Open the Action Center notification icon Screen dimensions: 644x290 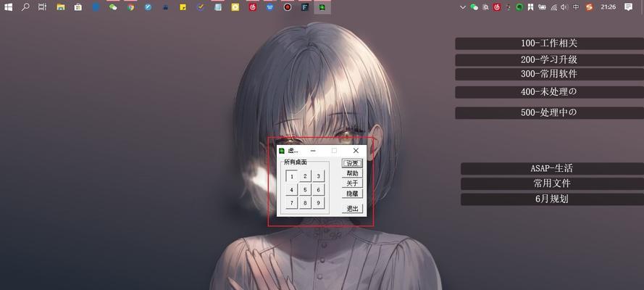click(x=628, y=7)
